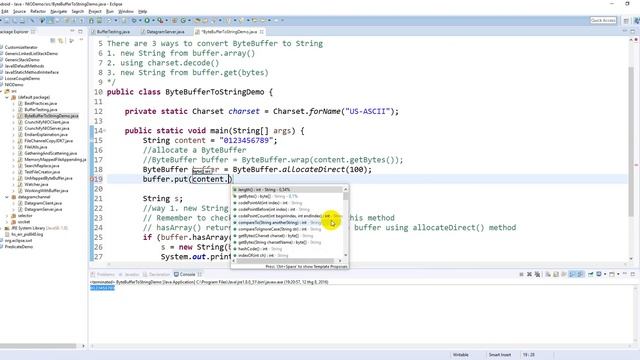Open Display Selected Console dropdown arrow
This screenshot has width=640, height=360.
tap(605, 274)
